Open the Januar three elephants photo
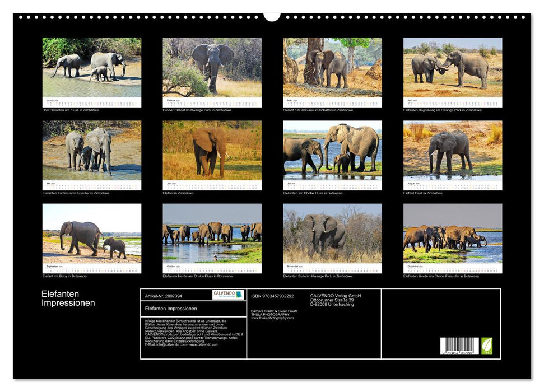Screen dimensions: 544x392 click(x=92, y=68)
